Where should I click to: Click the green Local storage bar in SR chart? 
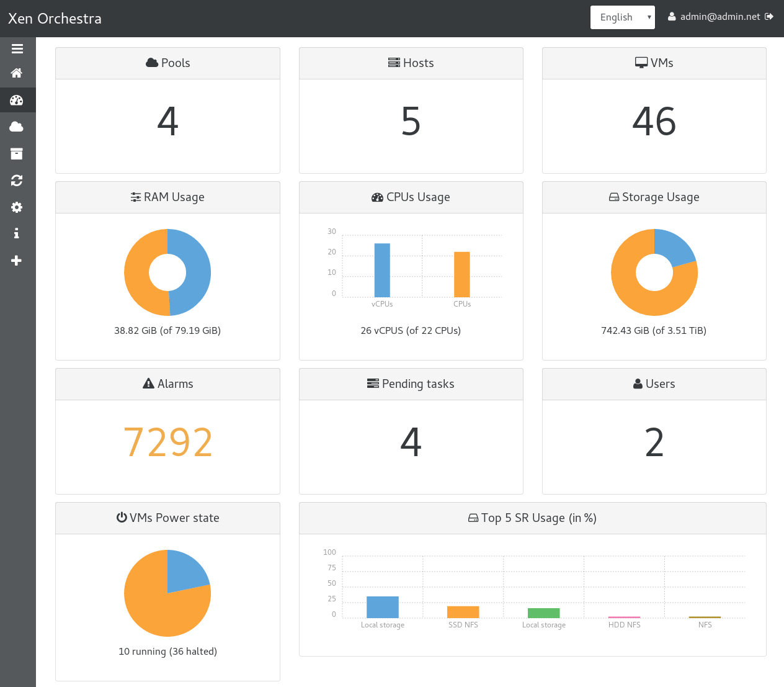tap(544, 613)
